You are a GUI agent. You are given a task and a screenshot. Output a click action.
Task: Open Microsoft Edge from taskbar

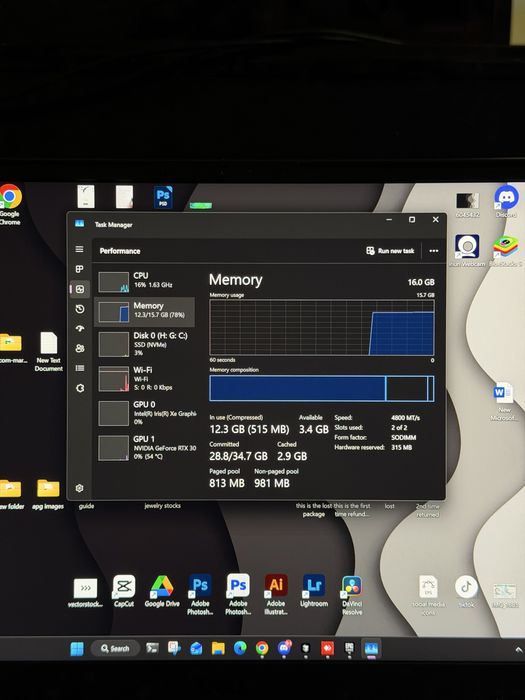click(x=240, y=648)
